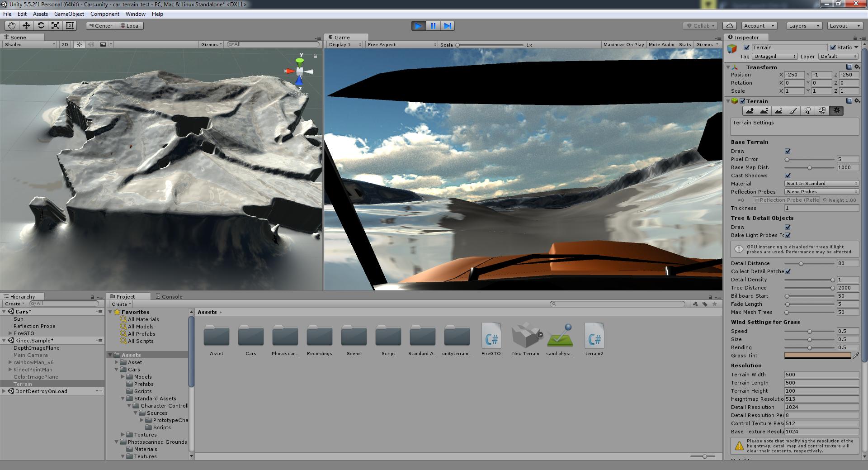Toggle Maximize On Play button
The width and height of the screenshot is (868, 470).
pos(623,44)
